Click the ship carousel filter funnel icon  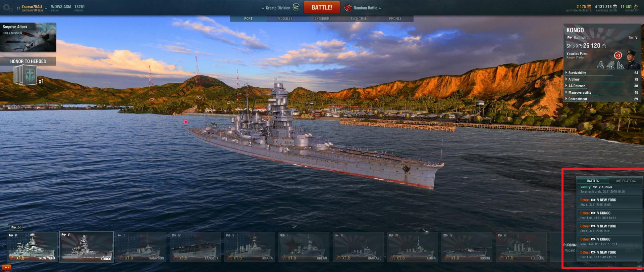click(4, 226)
